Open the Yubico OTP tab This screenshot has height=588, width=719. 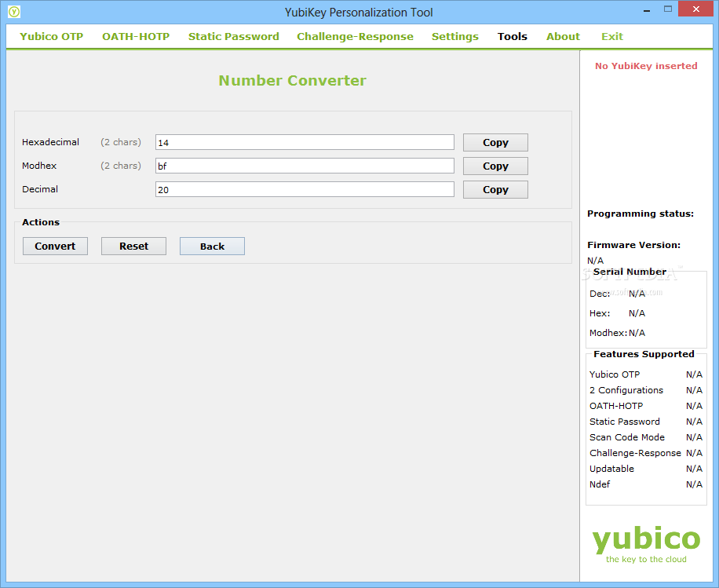click(51, 37)
